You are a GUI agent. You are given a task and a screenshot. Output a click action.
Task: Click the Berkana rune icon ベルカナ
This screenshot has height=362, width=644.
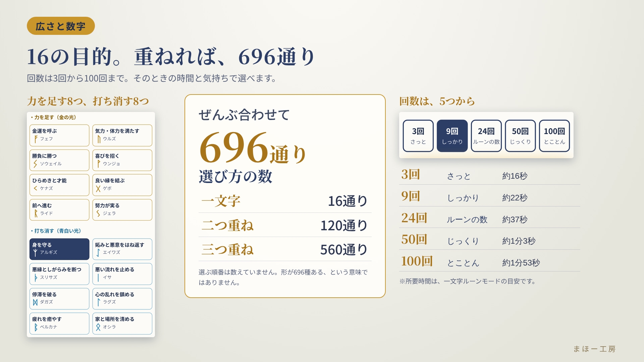click(x=35, y=327)
